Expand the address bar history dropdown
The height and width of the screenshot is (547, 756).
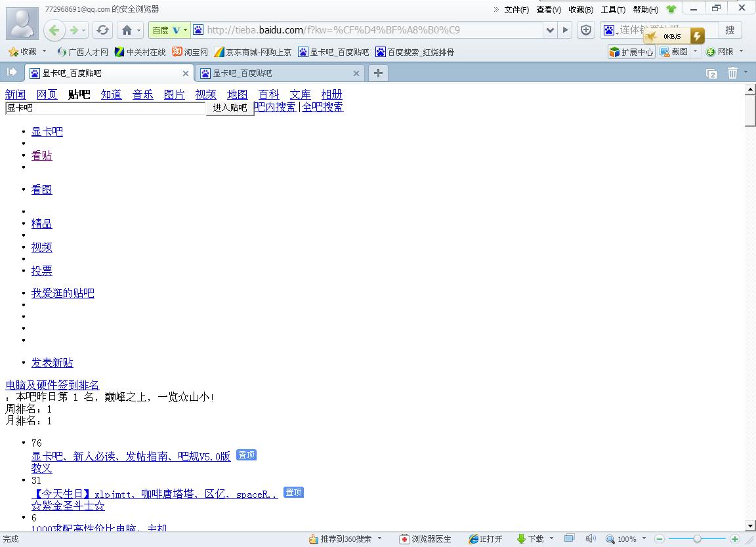(x=550, y=30)
